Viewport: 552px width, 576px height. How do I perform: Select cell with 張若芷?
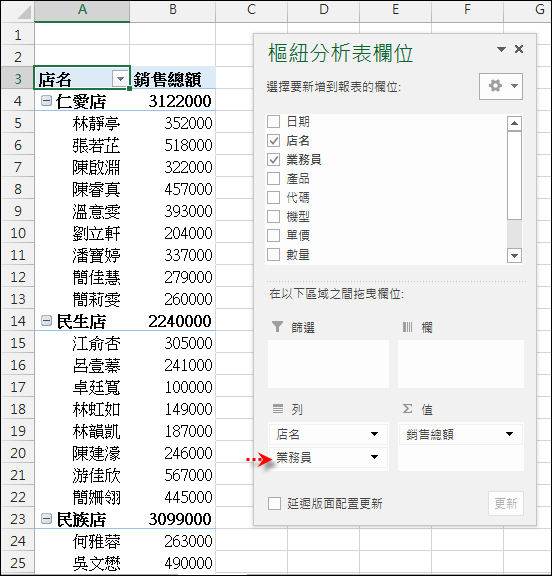point(82,145)
